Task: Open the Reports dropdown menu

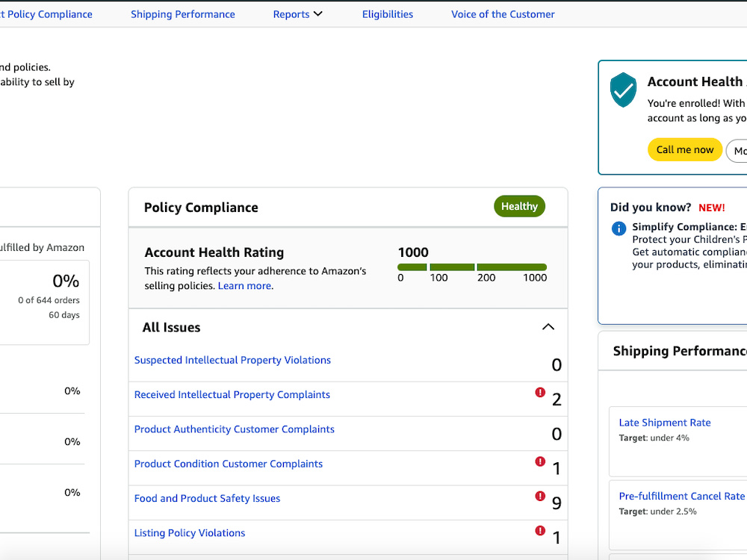Action: (x=298, y=14)
